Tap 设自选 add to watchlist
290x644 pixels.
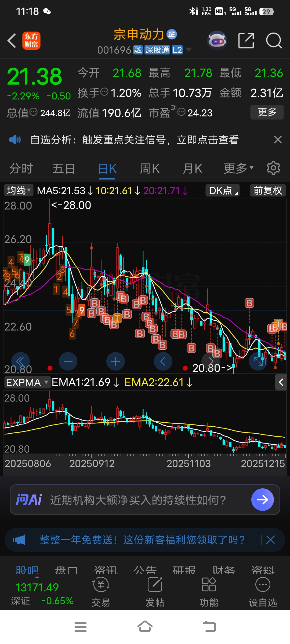point(263,592)
